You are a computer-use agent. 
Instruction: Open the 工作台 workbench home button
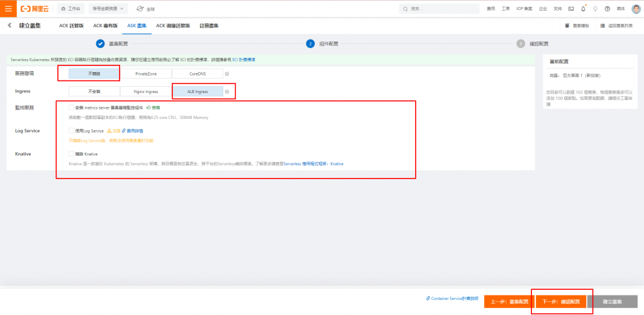(70, 9)
